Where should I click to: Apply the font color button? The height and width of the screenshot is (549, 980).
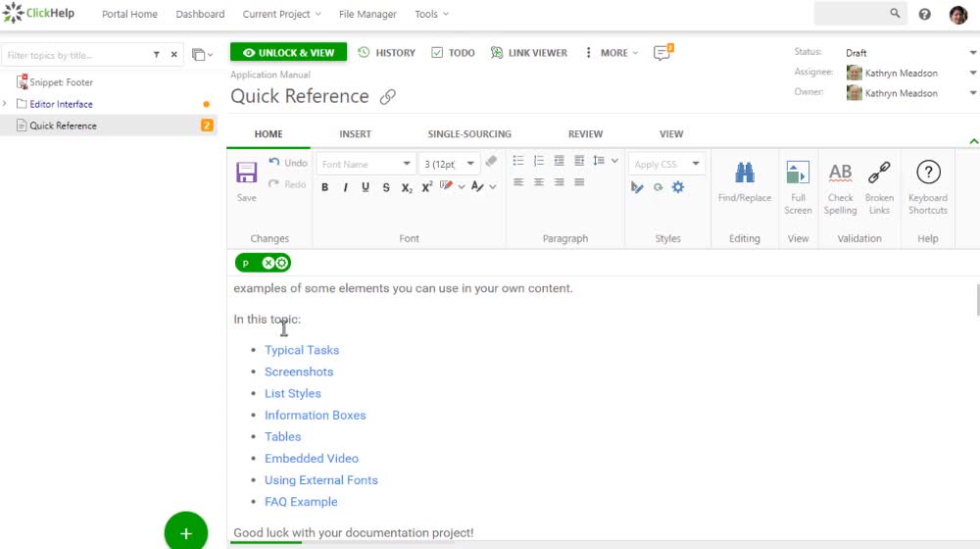[x=477, y=186]
